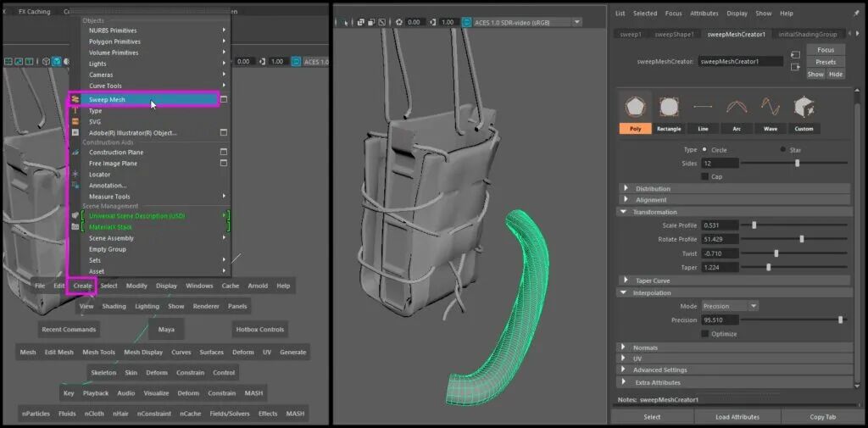Click the Sides slider handle
Viewport: 868px width, 428px height.
[797, 164]
